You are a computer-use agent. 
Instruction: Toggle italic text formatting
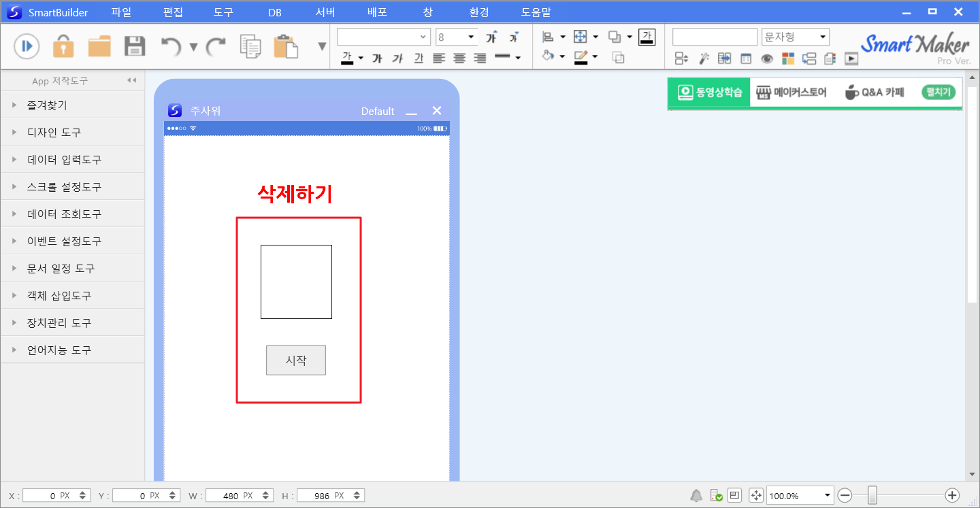pos(397,58)
